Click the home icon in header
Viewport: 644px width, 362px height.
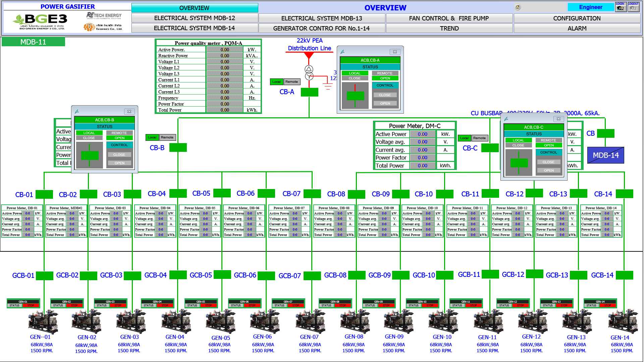point(518,7)
